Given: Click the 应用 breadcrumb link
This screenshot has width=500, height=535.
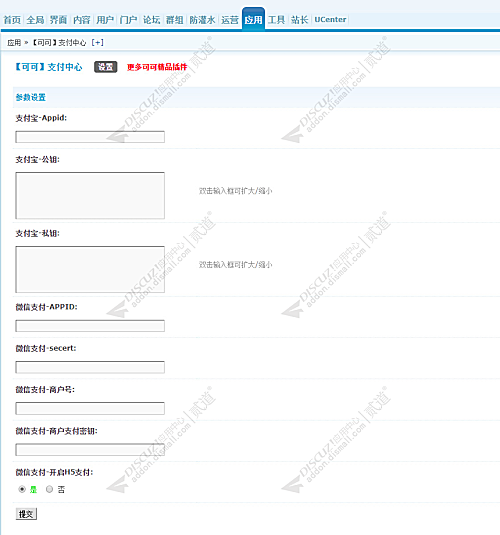Looking at the screenshot, I should 14,43.
